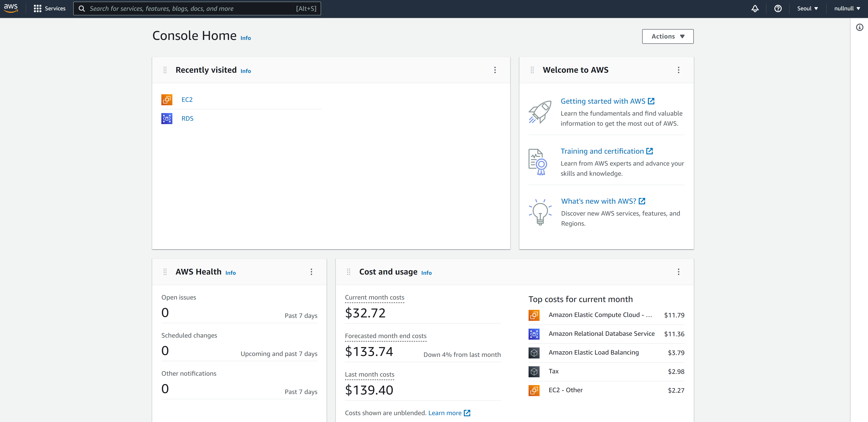Expand the Actions dropdown
The width and height of the screenshot is (868, 422).
[668, 36]
